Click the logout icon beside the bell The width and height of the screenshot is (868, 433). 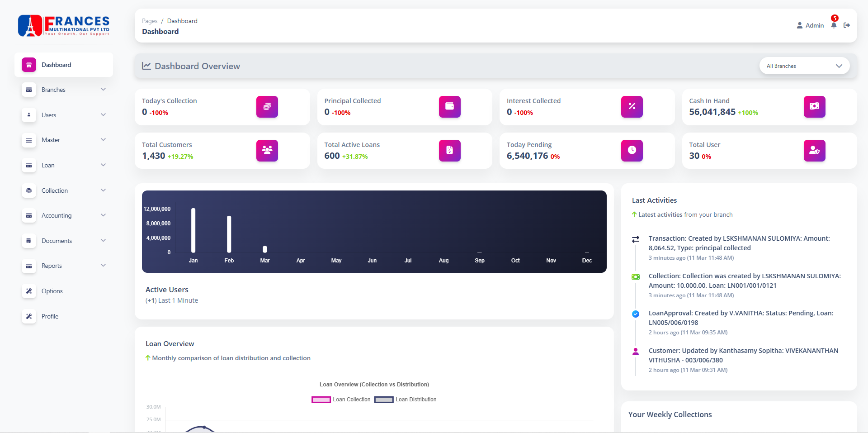click(x=847, y=25)
